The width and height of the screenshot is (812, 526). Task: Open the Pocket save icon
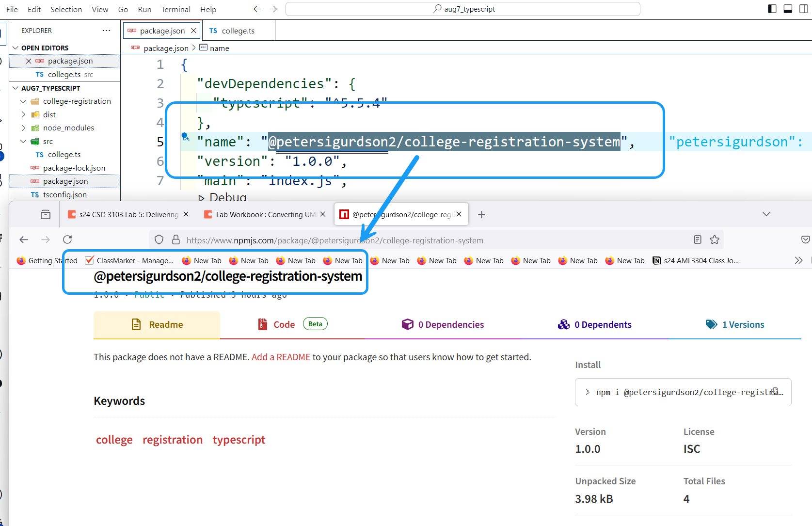click(805, 239)
